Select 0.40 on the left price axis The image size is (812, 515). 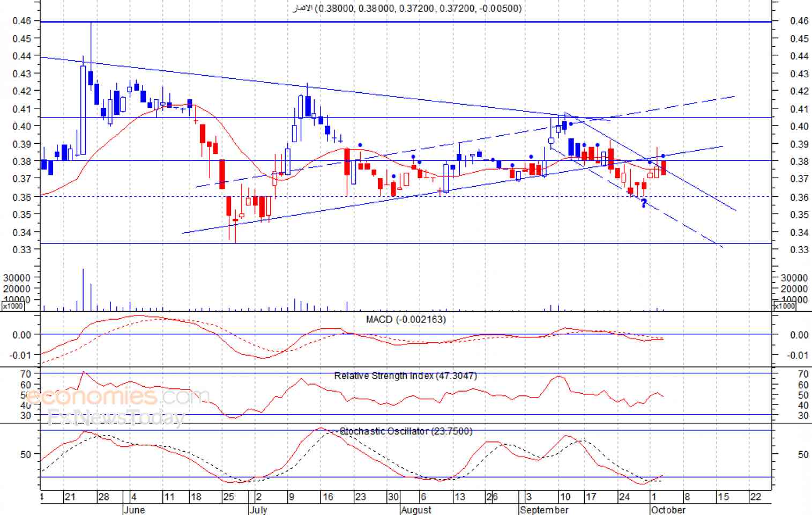click(x=22, y=126)
